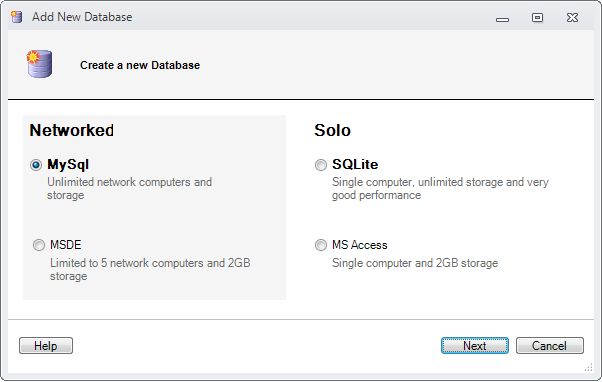Click the MS Access label text
Viewport: 602px width, 382px height.
coord(360,245)
